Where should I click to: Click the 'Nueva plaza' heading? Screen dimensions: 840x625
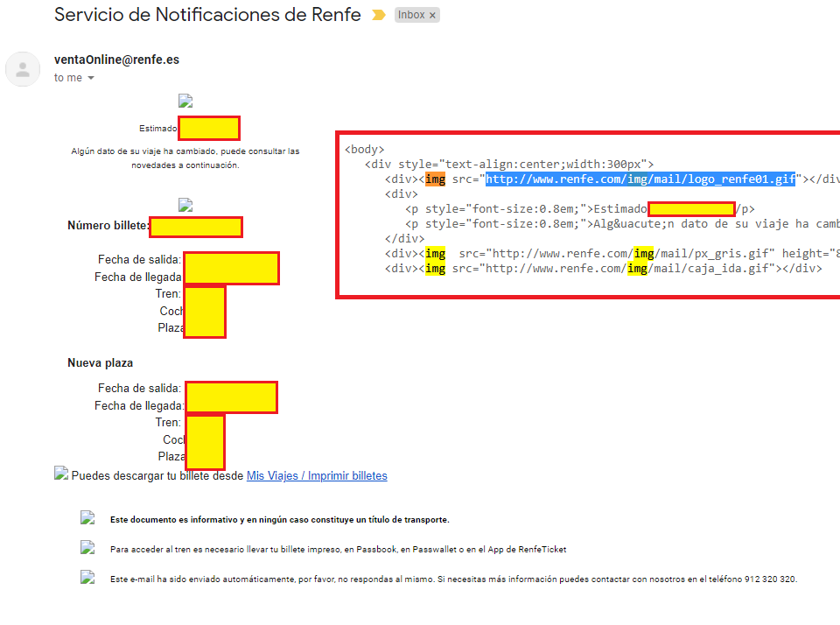100,363
